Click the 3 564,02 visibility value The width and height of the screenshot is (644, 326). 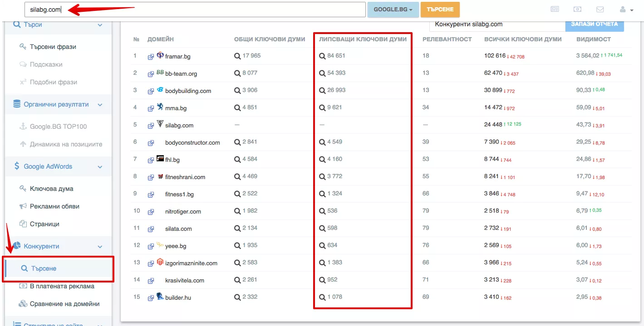pyautogui.click(x=588, y=56)
